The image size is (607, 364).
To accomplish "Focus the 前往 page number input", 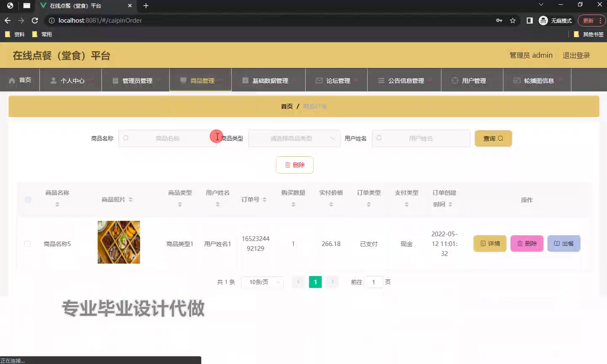I will (373, 282).
